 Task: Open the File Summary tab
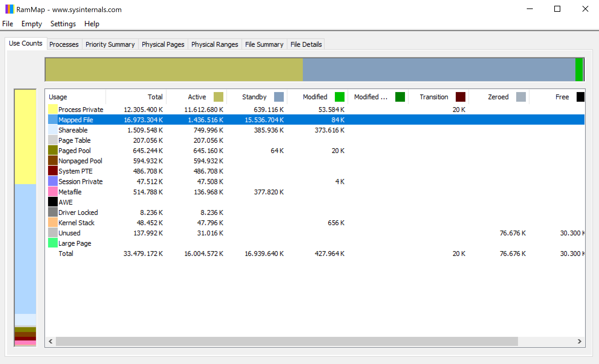click(x=264, y=44)
